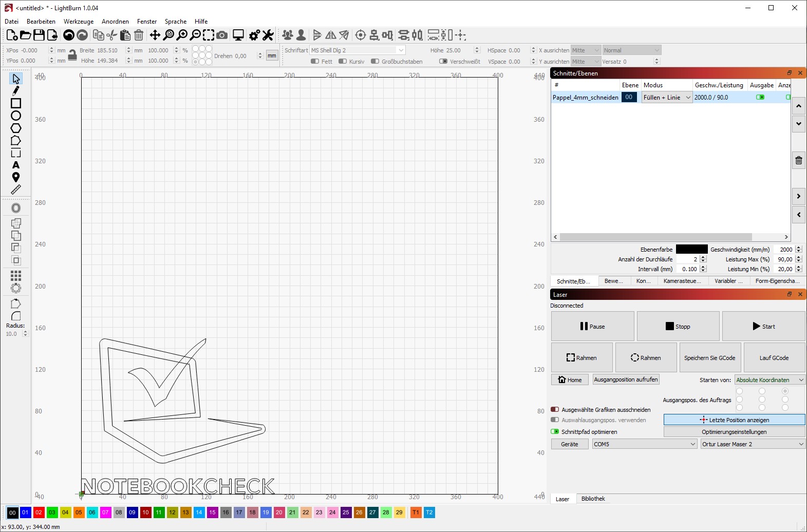The width and height of the screenshot is (807, 532).
Task: Select the rectangle drawing tool
Action: pyautogui.click(x=16, y=103)
